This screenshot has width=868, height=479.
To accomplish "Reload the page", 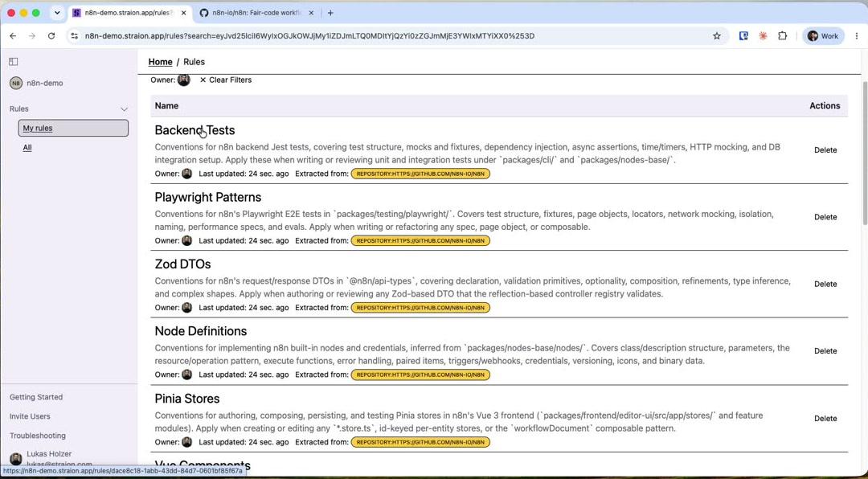I will pyautogui.click(x=51, y=36).
